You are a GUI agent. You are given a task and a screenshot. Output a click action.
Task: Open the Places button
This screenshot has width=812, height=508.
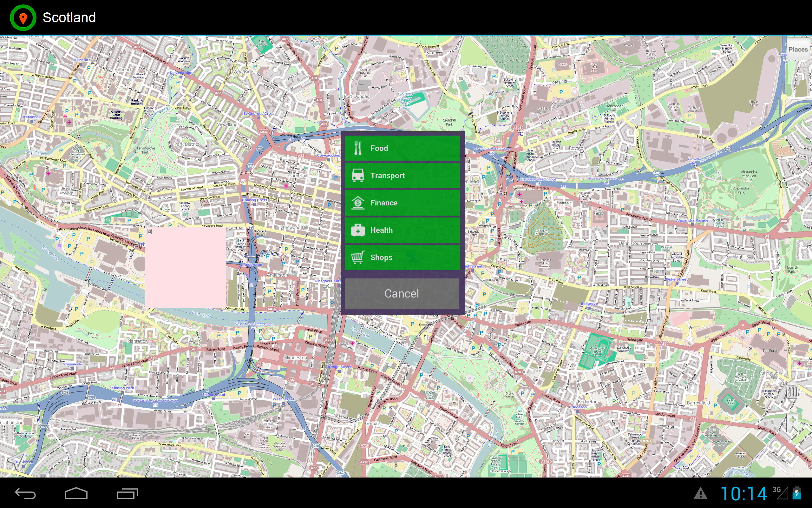coord(798,50)
